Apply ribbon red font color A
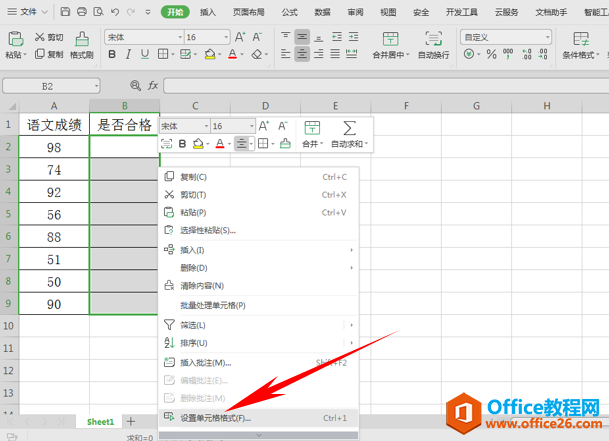 tap(232, 54)
